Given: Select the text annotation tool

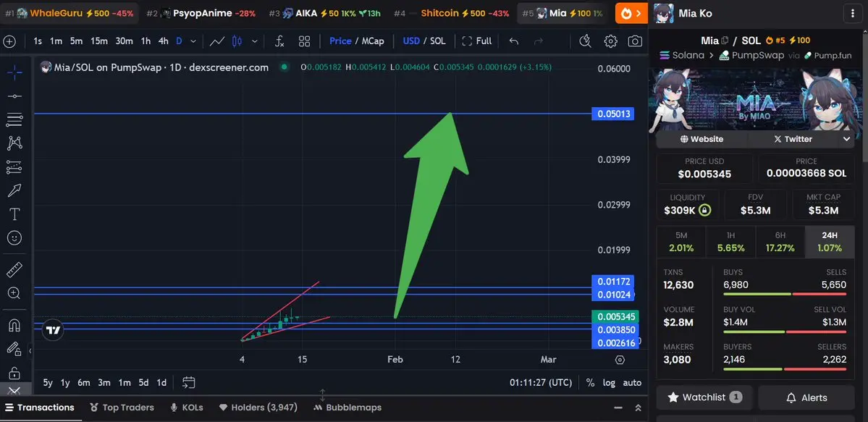Looking at the screenshot, I should coord(14,214).
